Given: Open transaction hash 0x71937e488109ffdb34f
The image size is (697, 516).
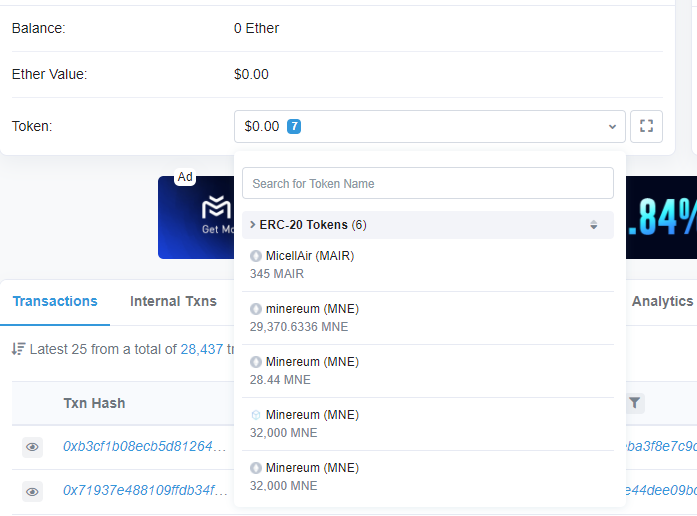Looking at the screenshot, I should [145, 490].
